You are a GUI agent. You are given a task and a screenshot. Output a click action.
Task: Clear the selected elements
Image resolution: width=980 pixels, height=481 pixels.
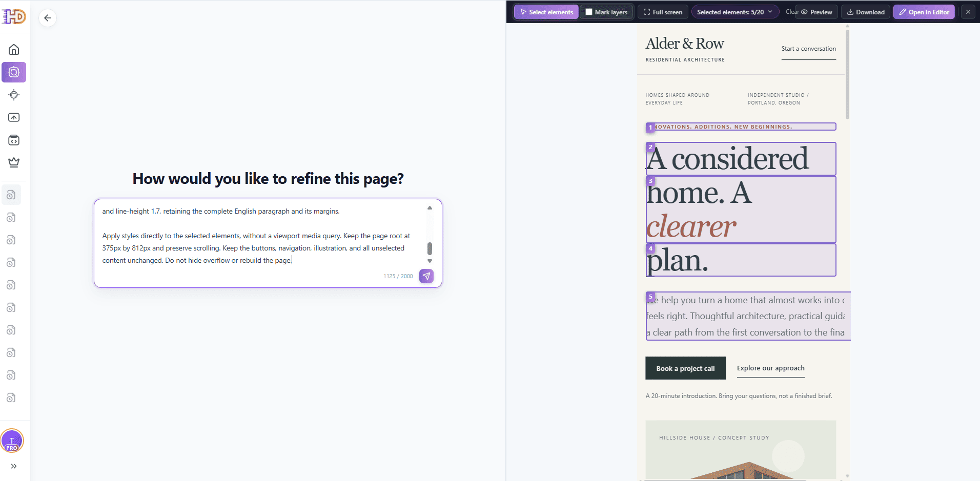791,12
